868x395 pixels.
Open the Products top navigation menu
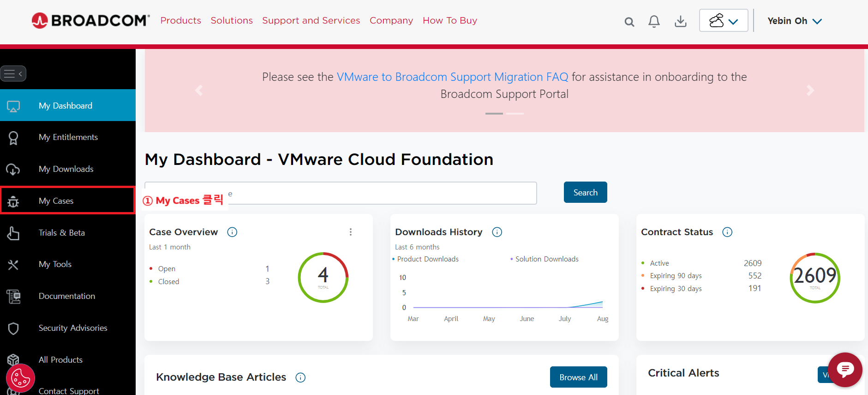180,21
